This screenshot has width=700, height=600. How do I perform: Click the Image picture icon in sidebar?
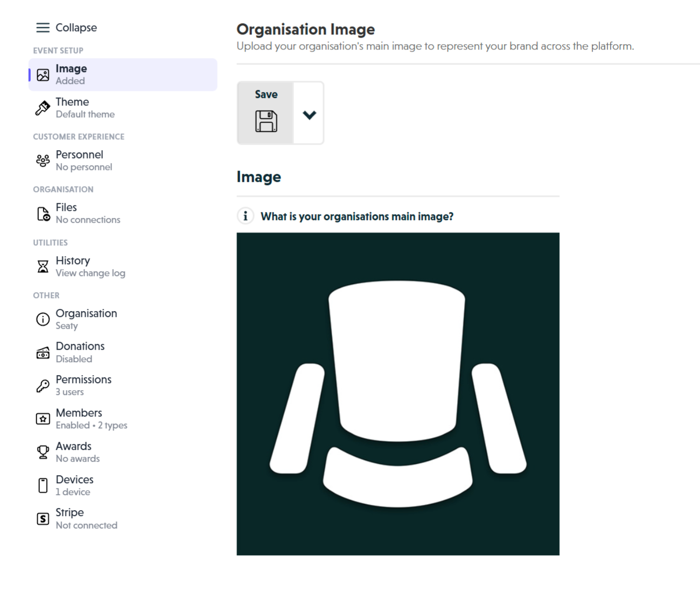[x=43, y=75]
